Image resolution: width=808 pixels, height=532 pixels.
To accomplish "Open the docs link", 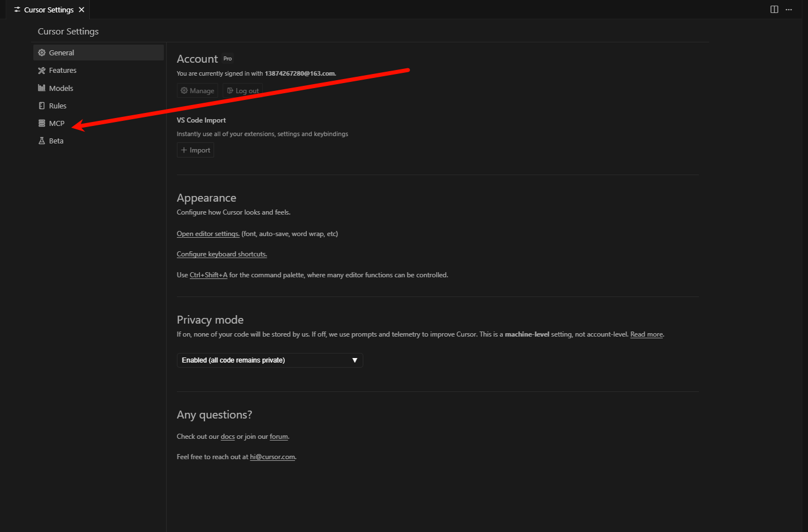I will [x=228, y=437].
